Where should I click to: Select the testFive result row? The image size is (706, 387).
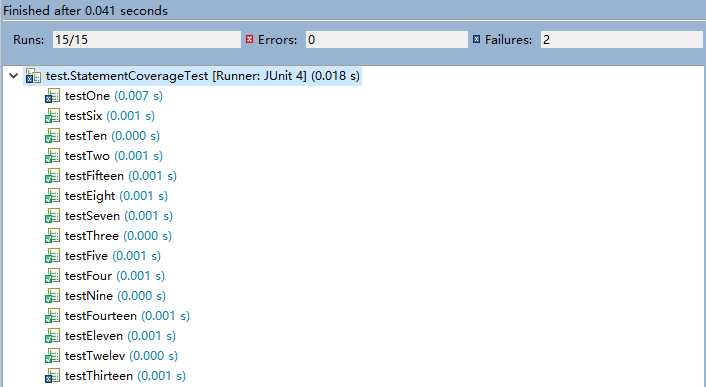tap(103, 256)
